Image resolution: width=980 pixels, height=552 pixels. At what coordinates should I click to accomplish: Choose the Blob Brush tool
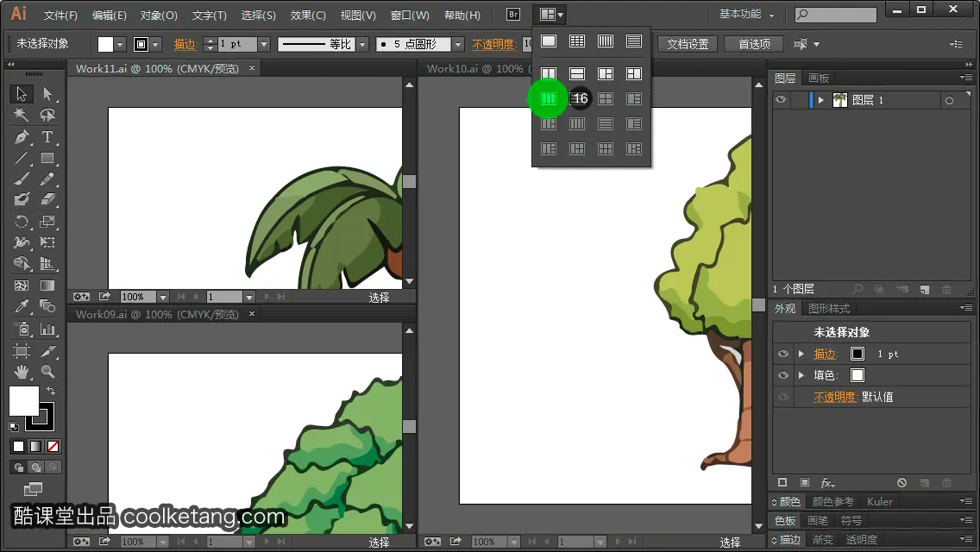(x=22, y=199)
